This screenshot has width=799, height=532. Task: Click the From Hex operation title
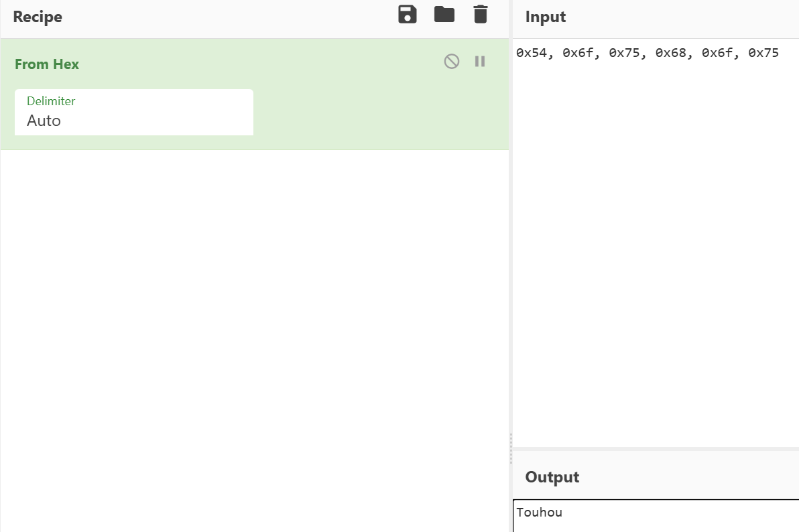[47, 64]
